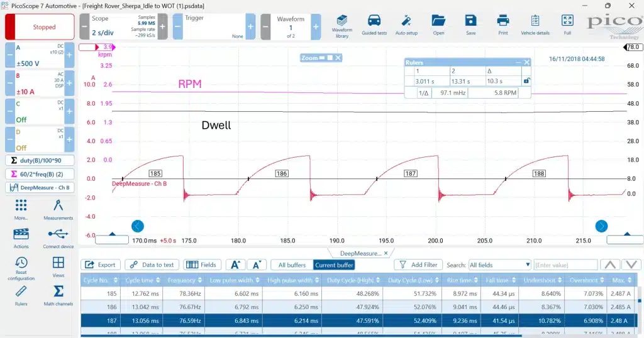Sort by Low pulse width column
This screenshot has width=644, height=338.
[x=234, y=280]
